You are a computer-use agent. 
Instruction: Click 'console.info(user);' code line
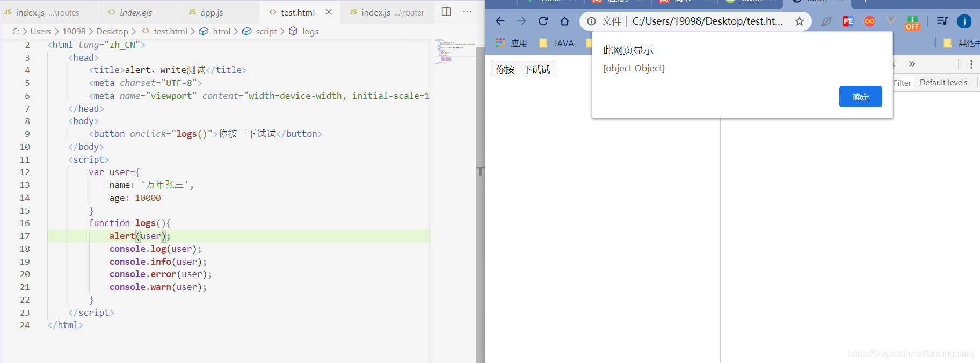158,262
